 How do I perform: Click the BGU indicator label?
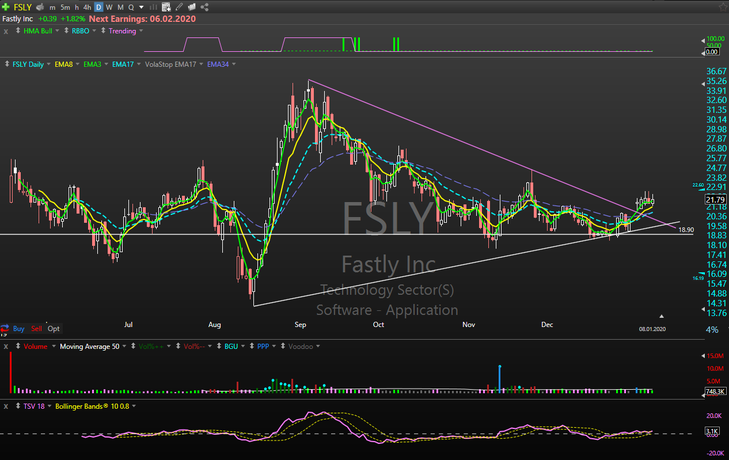(231, 347)
